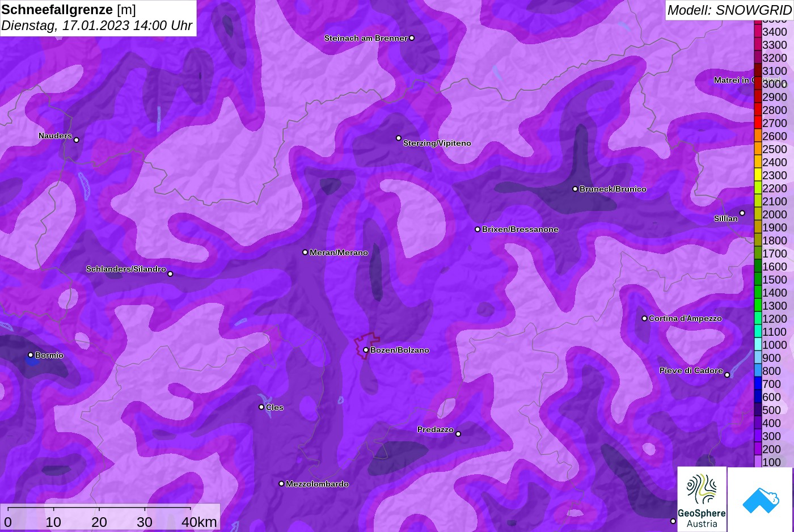Viewport: 794px width, 532px height.
Task: Click the '20' scale bar tick label
Action: [99, 522]
